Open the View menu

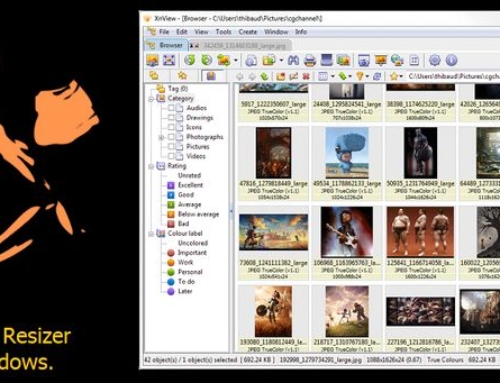[x=201, y=32]
